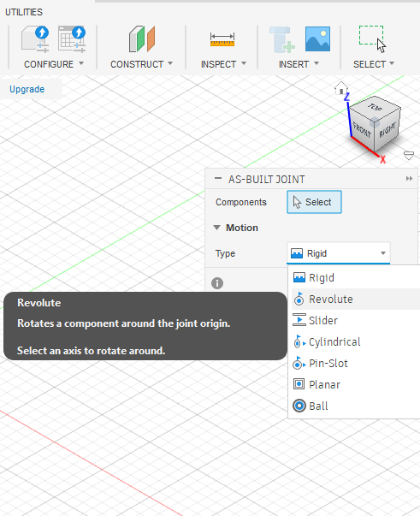Screen dimensions: 420x516
Task: Click the ViewCube home icon
Action: (x=341, y=88)
